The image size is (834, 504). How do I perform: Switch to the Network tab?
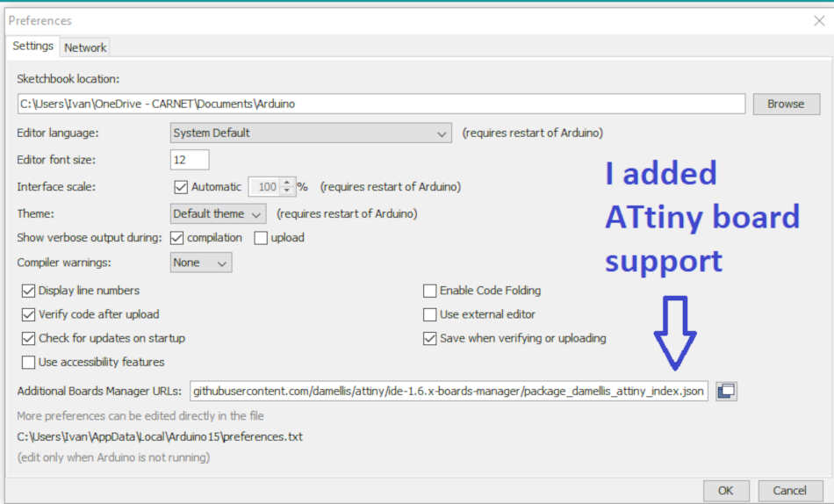pos(85,47)
